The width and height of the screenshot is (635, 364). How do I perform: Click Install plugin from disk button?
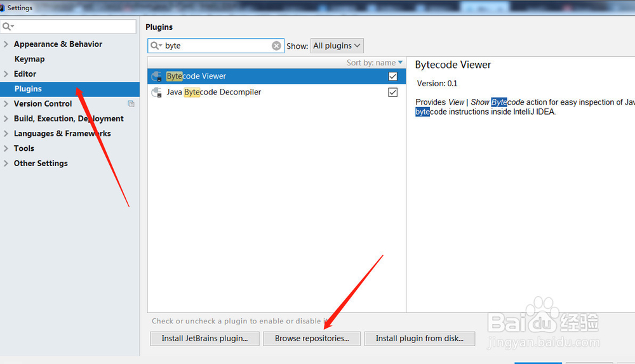pos(420,339)
